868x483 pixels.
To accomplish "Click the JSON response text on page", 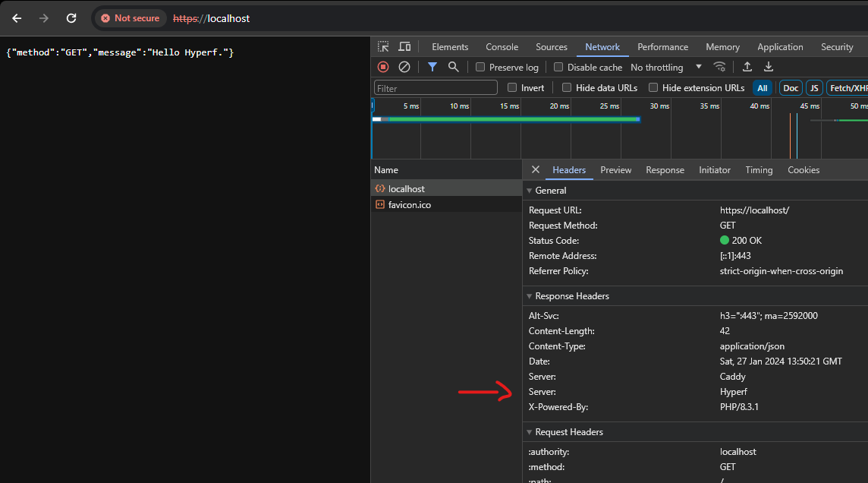I will point(120,52).
